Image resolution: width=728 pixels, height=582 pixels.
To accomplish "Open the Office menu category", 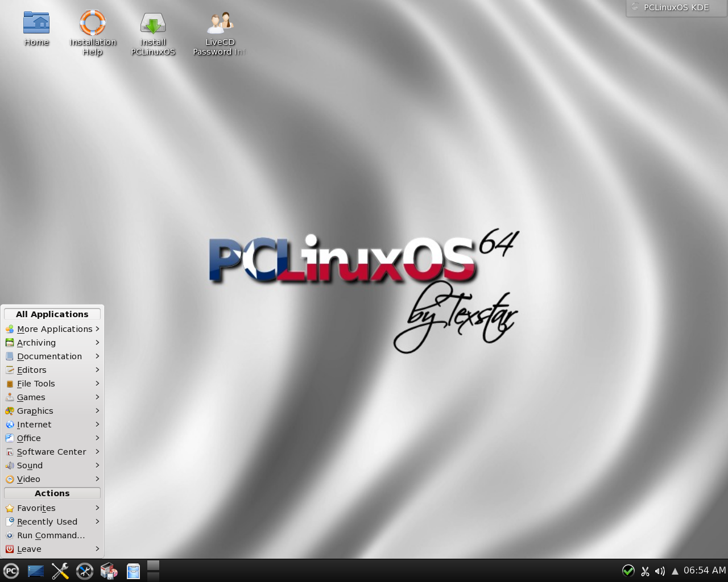I will 52,438.
